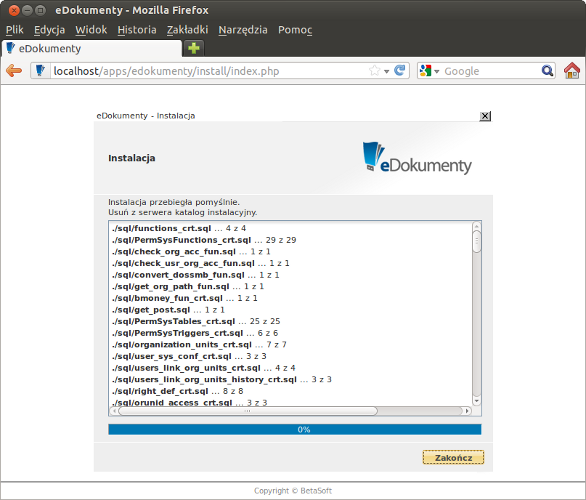
Task: Click the ./sql/PermSysFunctions_crt.sql log line
Action: 204,240
